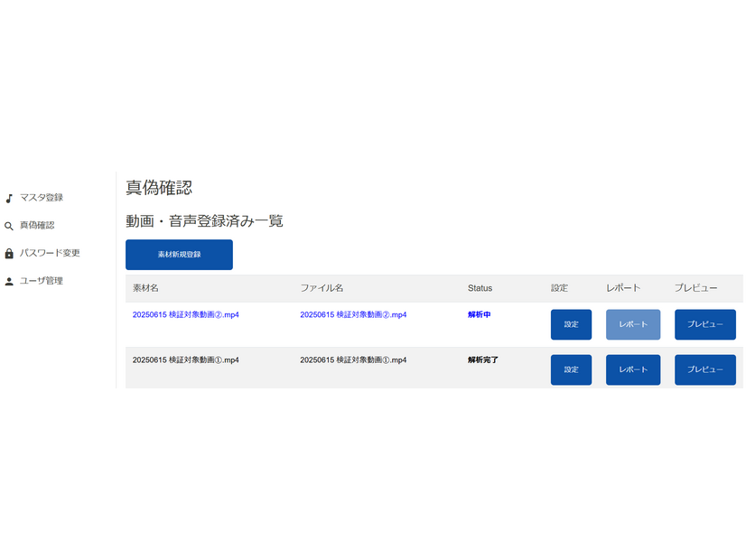Click the music note icon beside マスタ登録
Image resolution: width=746 pixels, height=560 pixels.
(10, 197)
